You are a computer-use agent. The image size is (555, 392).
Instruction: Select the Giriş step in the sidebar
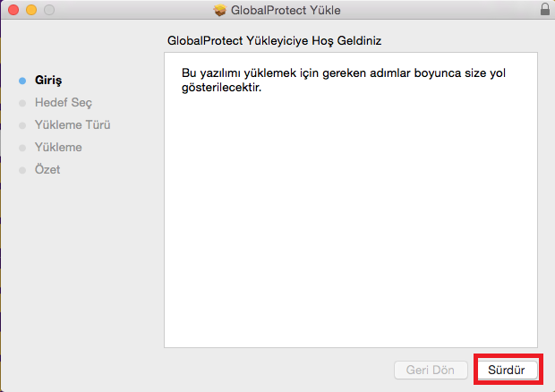click(48, 81)
